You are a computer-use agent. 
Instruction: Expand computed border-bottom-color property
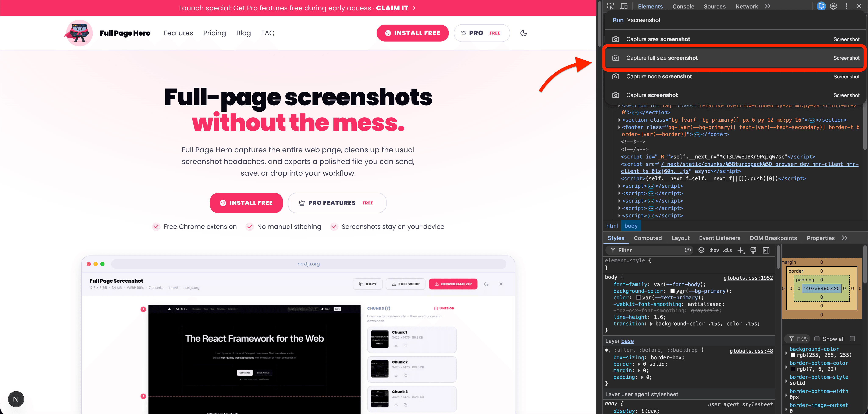[786, 367]
